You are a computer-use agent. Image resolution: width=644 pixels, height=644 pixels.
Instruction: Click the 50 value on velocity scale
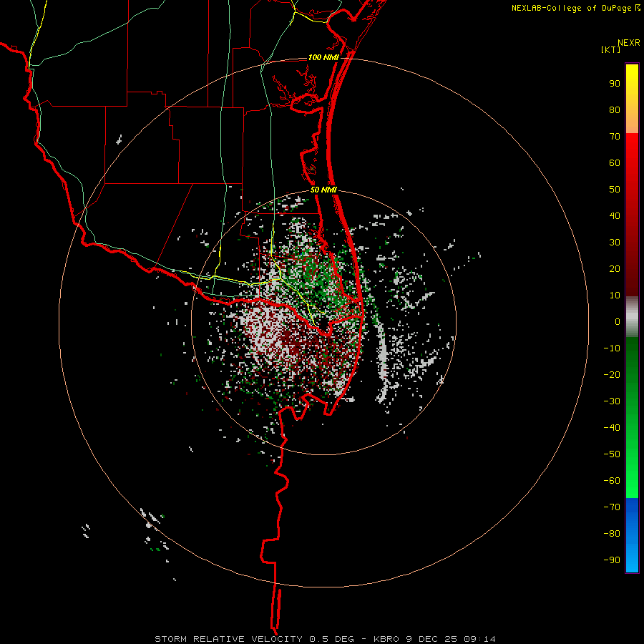pyautogui.click(x=615, y=190)
